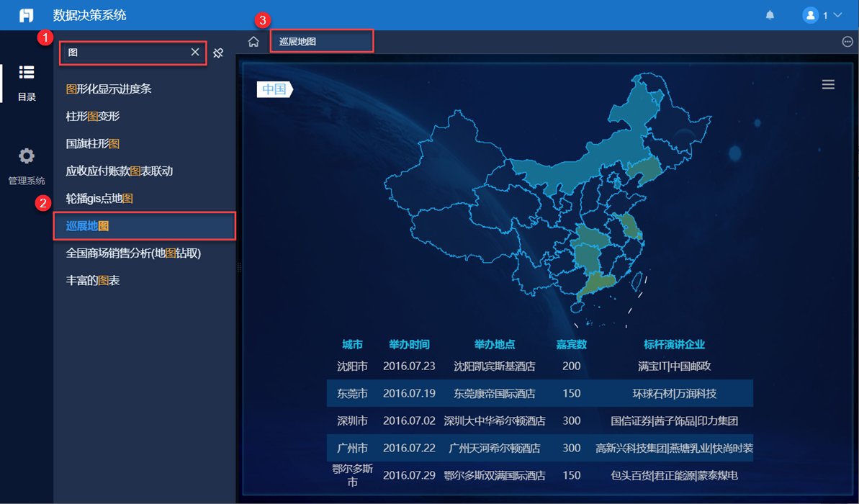
Task: Click the 举办时间 column header
Action: pyautogui.click(x=409, y=345)
